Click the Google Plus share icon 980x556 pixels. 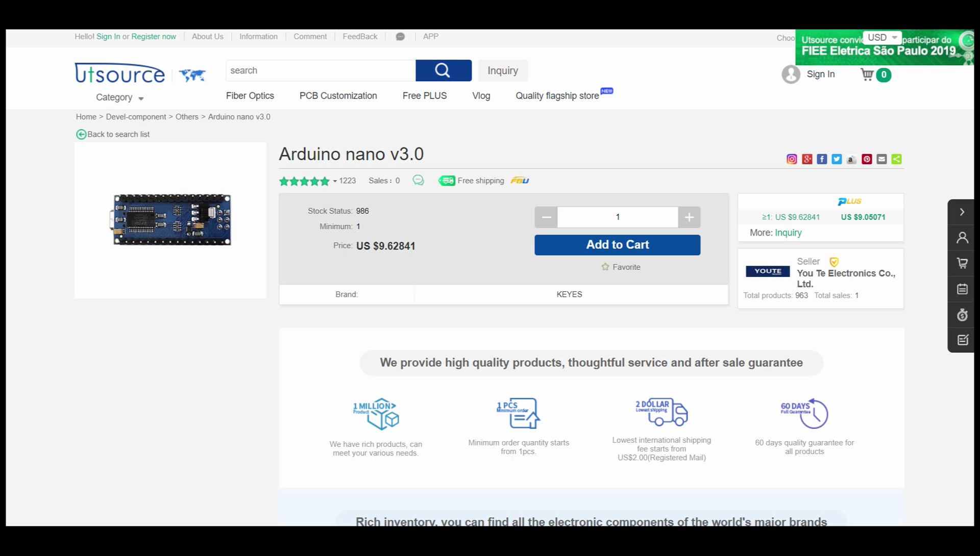(807, 159)
